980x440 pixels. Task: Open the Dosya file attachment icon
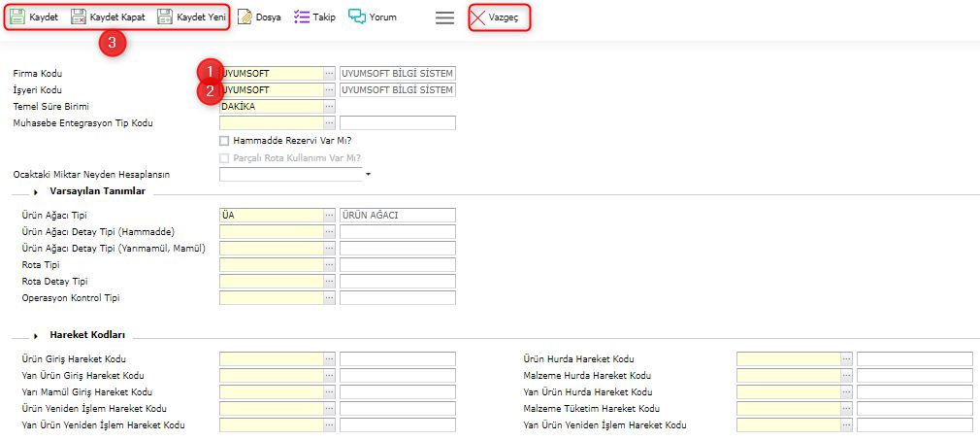[245, 17]
